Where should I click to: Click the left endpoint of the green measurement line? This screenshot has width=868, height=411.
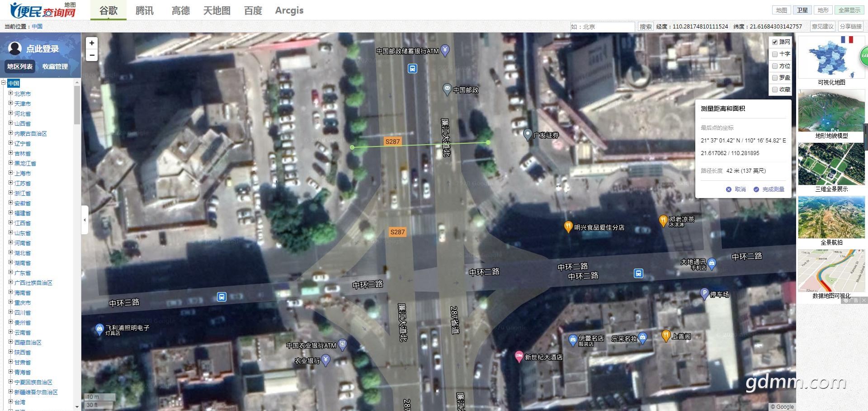pos(353,147)
